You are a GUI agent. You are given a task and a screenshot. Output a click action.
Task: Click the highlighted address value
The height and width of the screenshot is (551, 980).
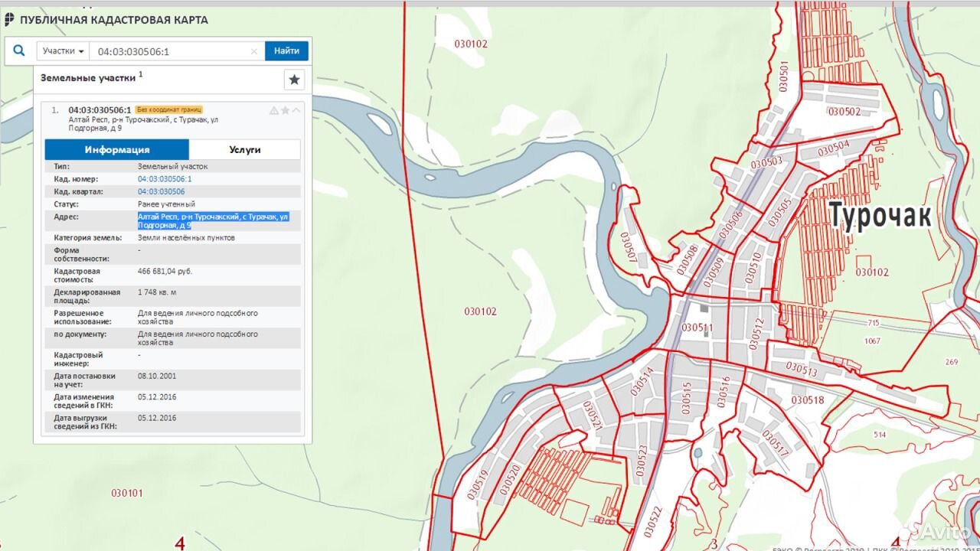tap(213, 221)
